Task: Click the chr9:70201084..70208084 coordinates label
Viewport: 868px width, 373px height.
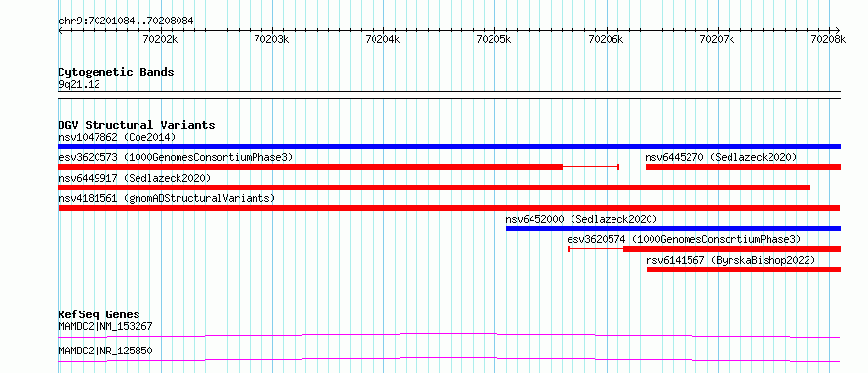Action: 126,21
